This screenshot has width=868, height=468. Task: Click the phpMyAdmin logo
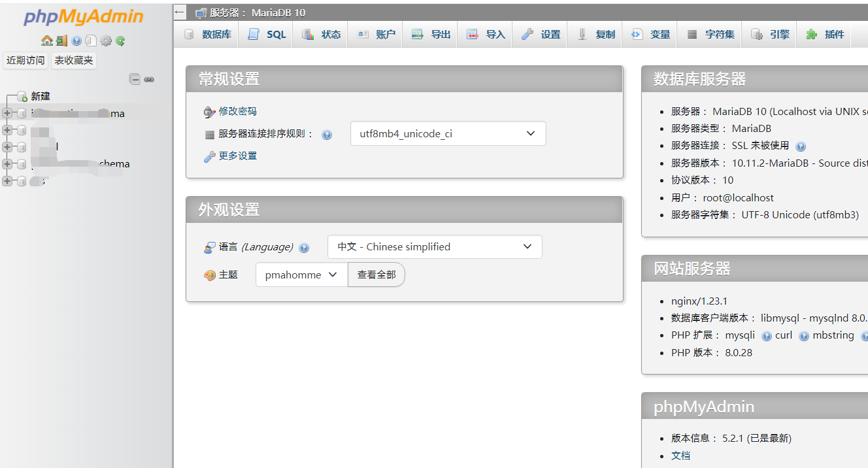(x=84, y=17)
